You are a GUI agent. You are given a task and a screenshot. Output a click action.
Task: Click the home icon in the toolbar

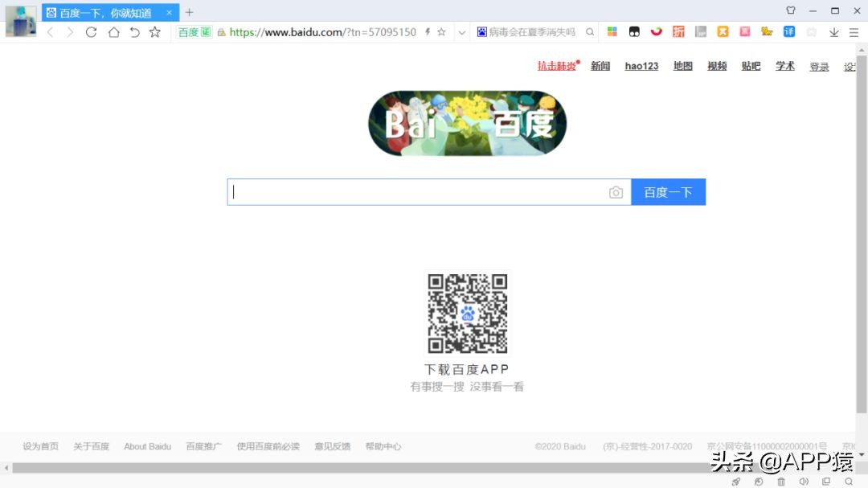click(x=112, y=31)
